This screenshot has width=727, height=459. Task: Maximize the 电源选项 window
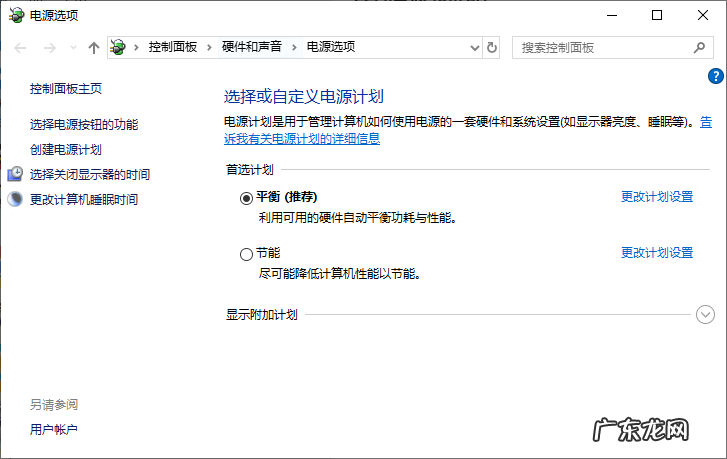click(657, 15)
